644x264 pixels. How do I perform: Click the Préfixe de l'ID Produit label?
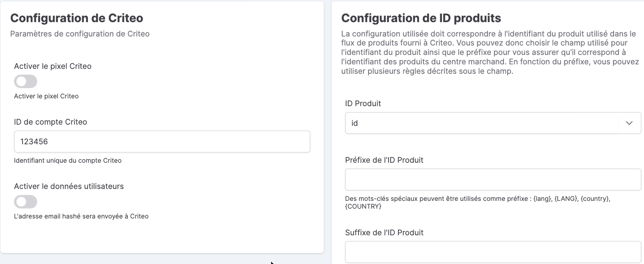coord(384,159)
